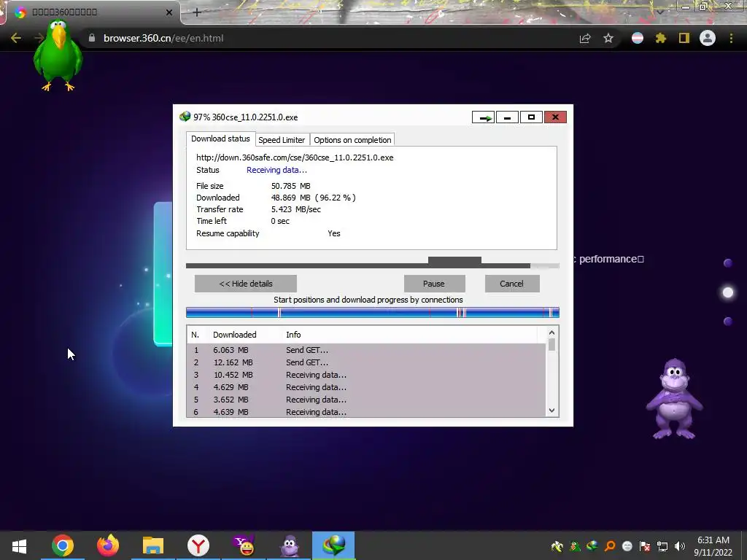Image resolution: width=747 pixels, height=560 pixels.
Task: Click the striped circular extension icon in toolbar
Action: [x=638, y=38]
